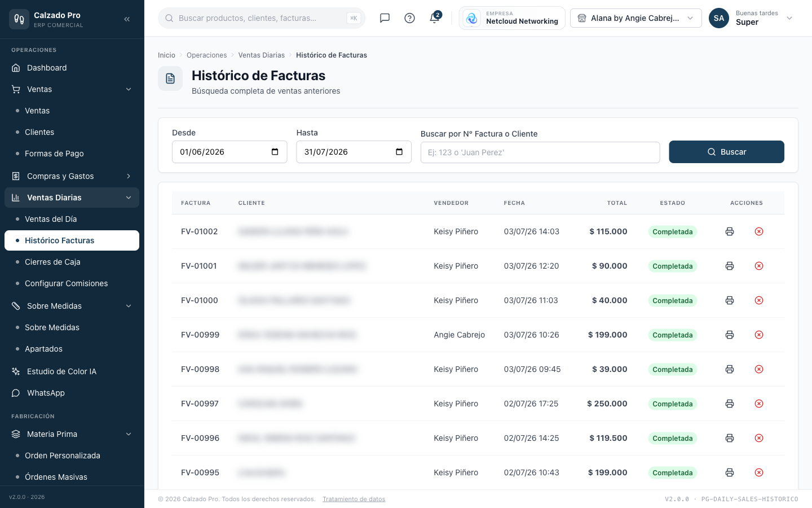Go to Inicio breadcrumb

(166, 55)
